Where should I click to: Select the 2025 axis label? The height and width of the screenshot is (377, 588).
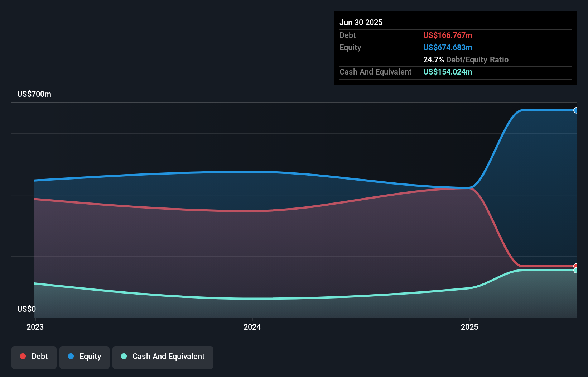point(470,327)
